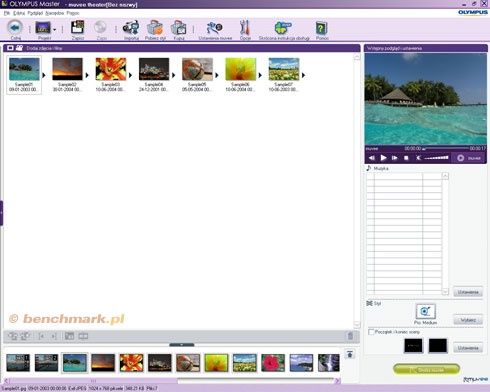490x392 pixels.
Task: Select the Sample05 storyboard thumbnail
Action: [x=197, y=69]
